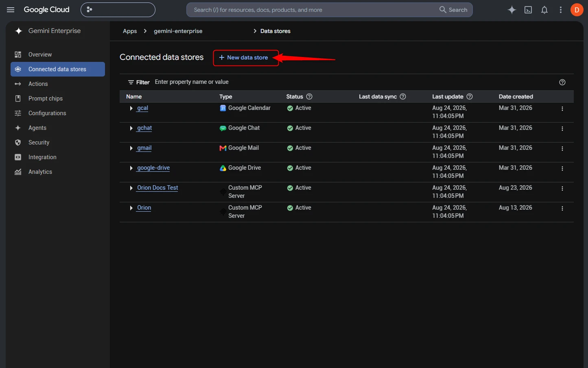Click the Google Calendar type icon

click(223, 108)
